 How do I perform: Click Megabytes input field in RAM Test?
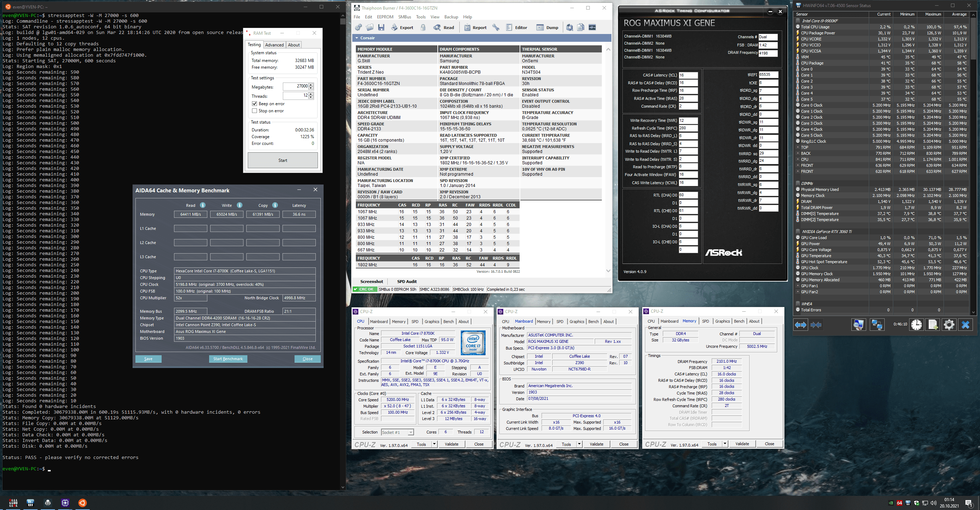pos(296,87)
